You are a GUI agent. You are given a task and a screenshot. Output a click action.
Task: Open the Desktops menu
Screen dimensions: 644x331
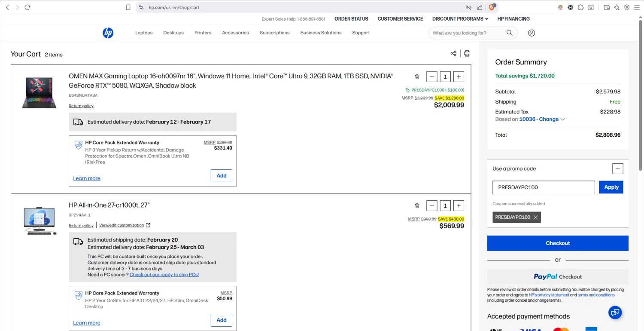(173, 33)
